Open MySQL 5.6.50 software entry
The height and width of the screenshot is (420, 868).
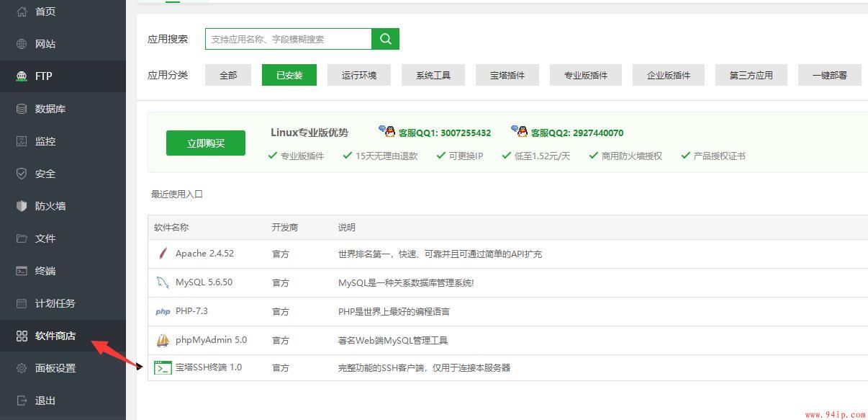click(x=204, y=282)
